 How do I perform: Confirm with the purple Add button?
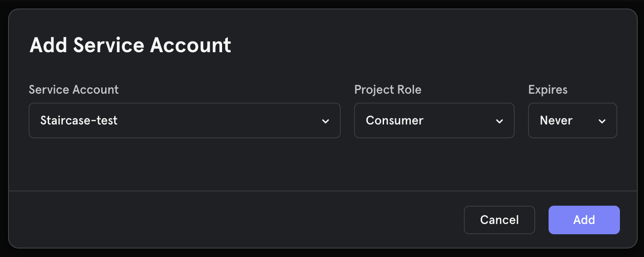click(x=584, y=220)
